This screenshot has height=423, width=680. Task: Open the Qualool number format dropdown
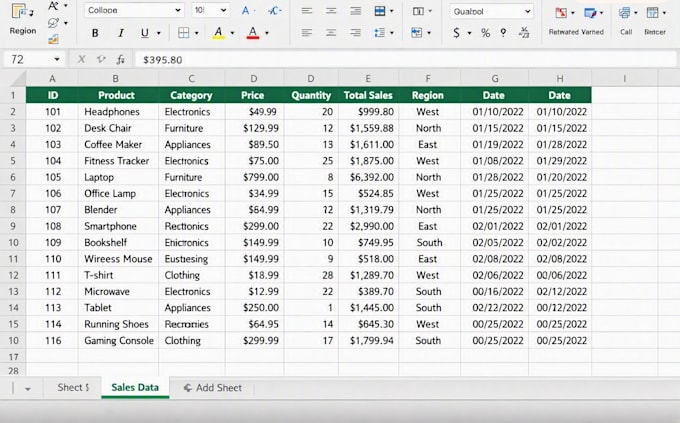click(528, 12)
